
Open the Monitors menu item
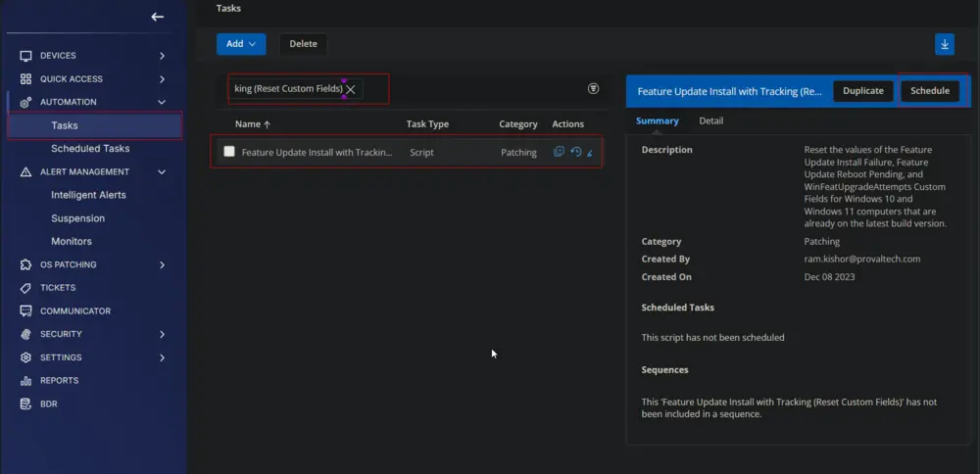(x=72, y=241)
